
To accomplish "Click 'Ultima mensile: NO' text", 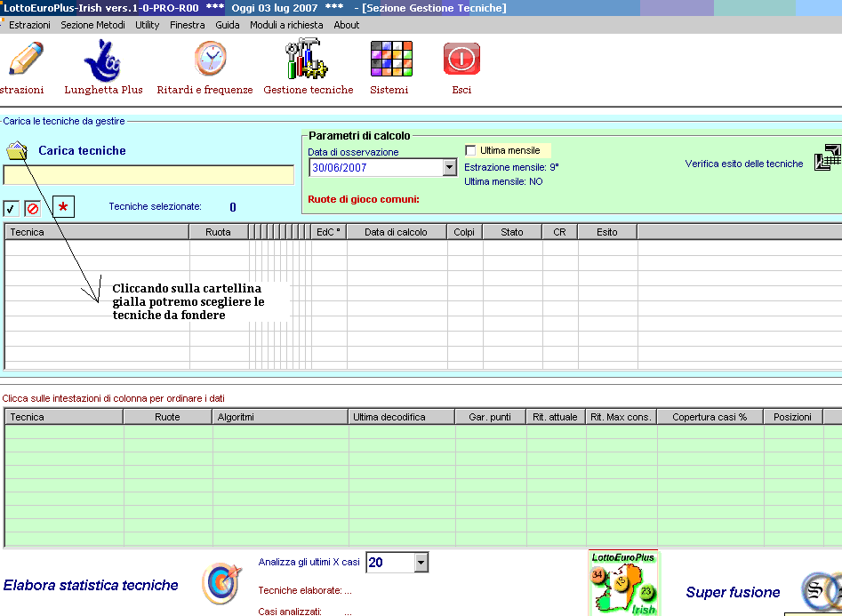I will [503, 181].
